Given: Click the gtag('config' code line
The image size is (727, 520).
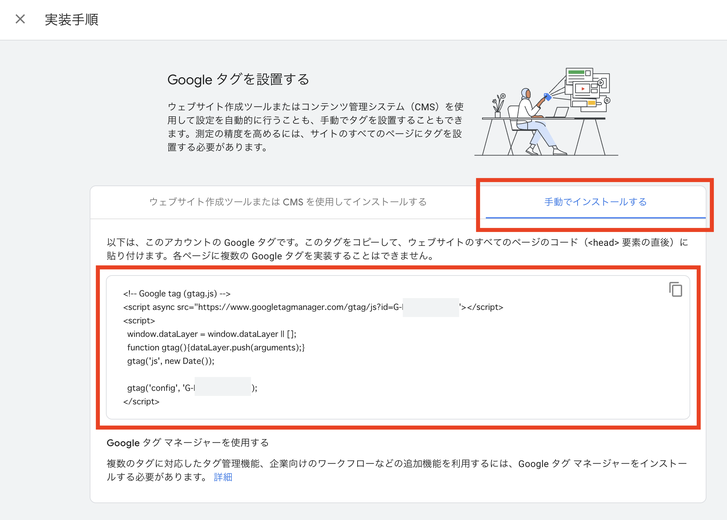Looking at the screenshot, I should click(192, 388).
